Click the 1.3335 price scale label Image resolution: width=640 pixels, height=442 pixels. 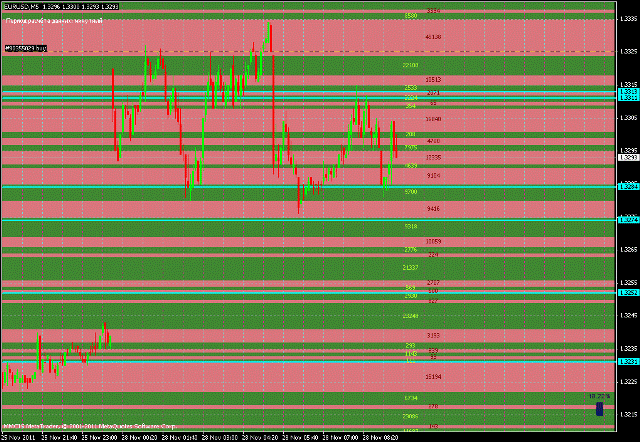click(x=629, y=18)
